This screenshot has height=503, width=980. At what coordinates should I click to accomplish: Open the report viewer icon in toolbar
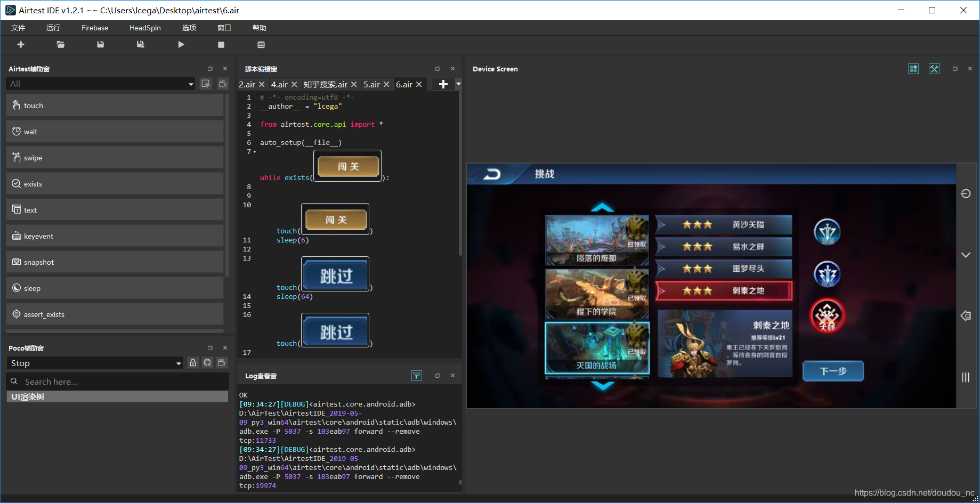tap(261, 45)
